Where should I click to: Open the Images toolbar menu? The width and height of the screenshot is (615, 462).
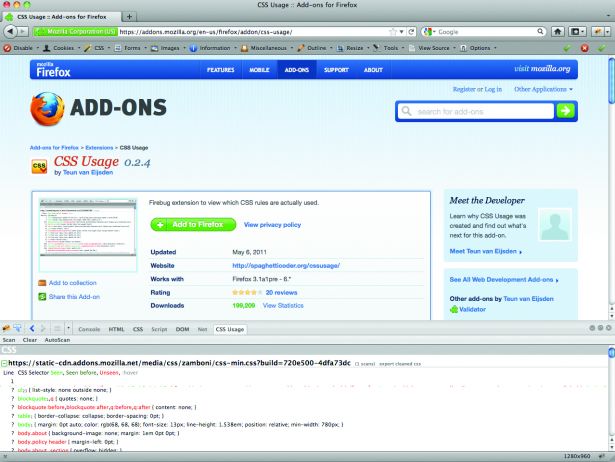168,48
